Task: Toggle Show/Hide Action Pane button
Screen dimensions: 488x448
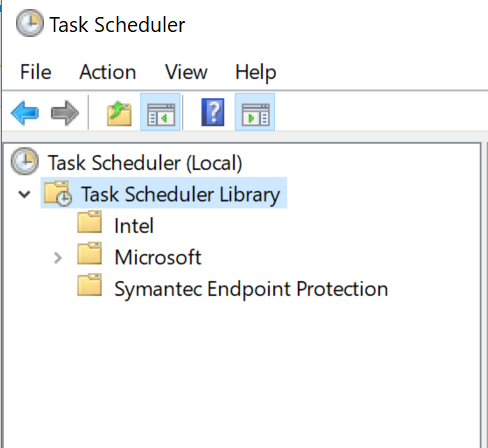Action: tap(255, 112)
